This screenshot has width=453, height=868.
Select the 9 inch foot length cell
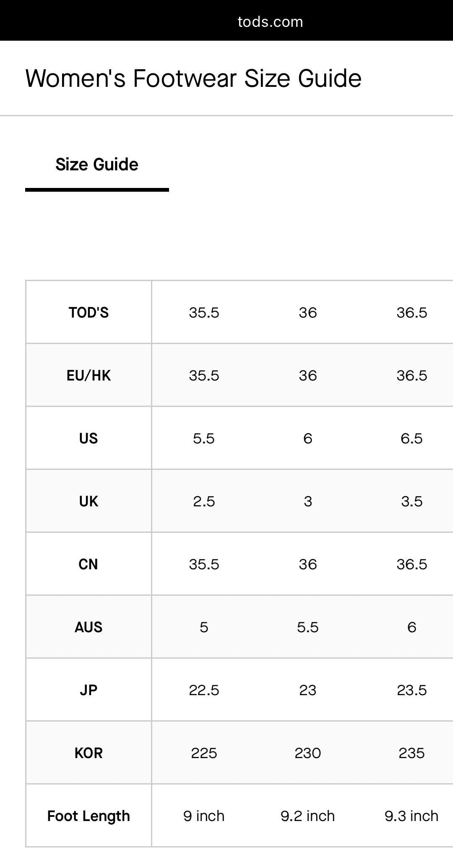coord(204,816)
